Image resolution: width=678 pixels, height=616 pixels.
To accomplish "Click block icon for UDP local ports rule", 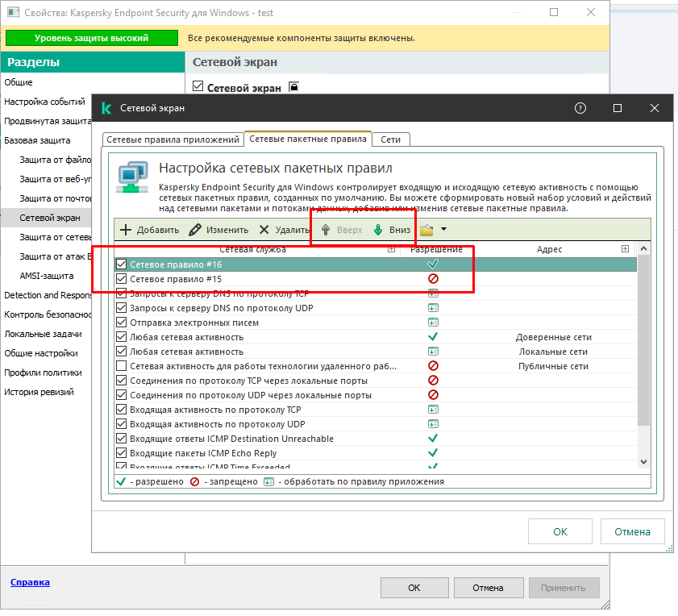I will pyautogui.click(x=433, y=395).
